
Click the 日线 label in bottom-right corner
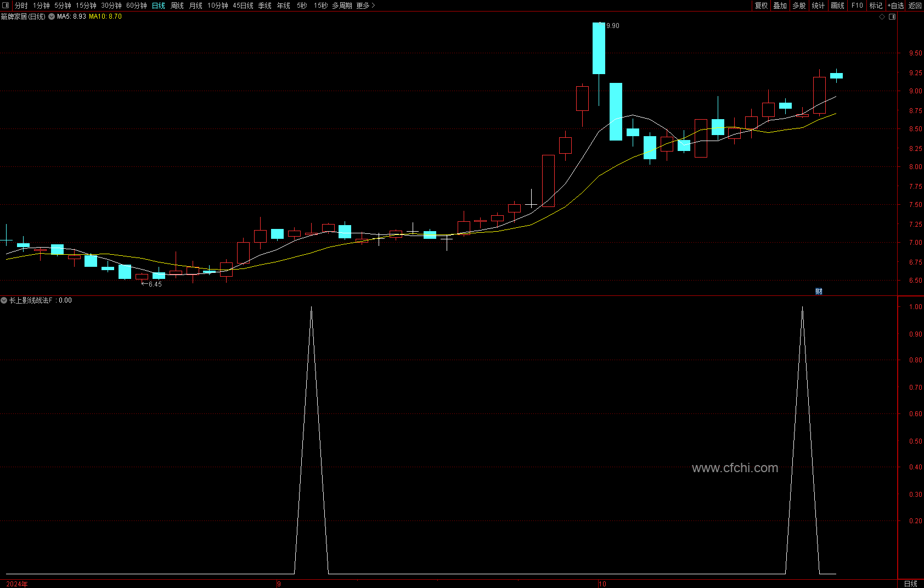tap(910, 584)
